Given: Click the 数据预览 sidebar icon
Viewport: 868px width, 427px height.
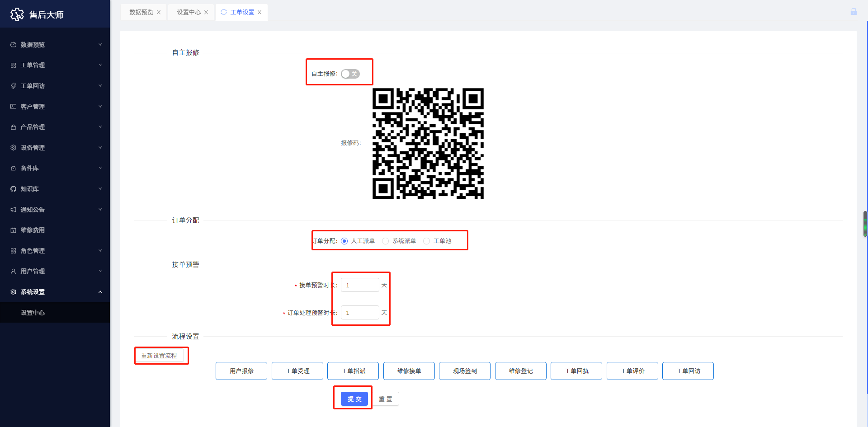Looking at the screenshot, I should pyautogui.click(x=13, y=45).
